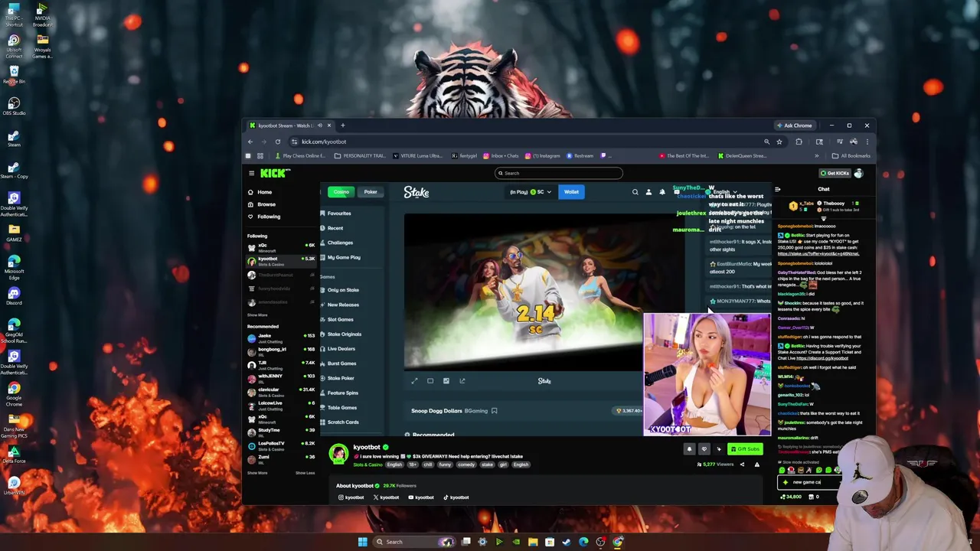Reload the Chrome page
980x551 pixels.
click(277, 142)
